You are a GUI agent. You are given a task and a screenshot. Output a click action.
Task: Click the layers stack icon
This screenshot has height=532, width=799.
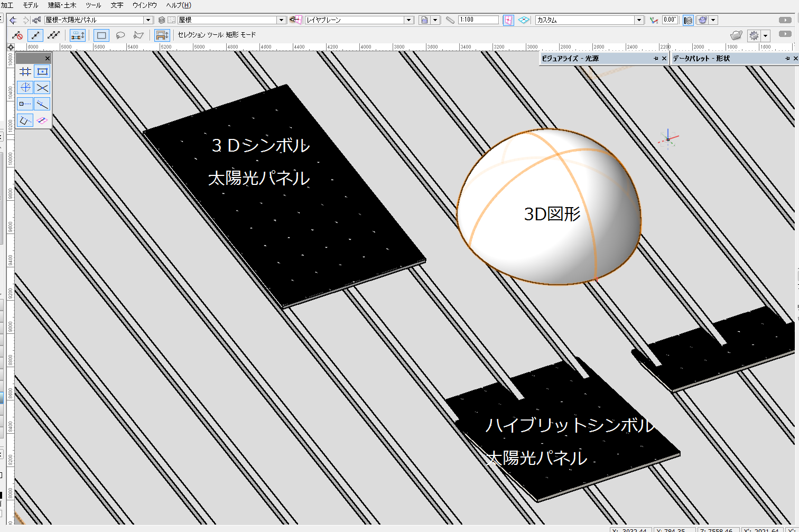coord(162,20)
